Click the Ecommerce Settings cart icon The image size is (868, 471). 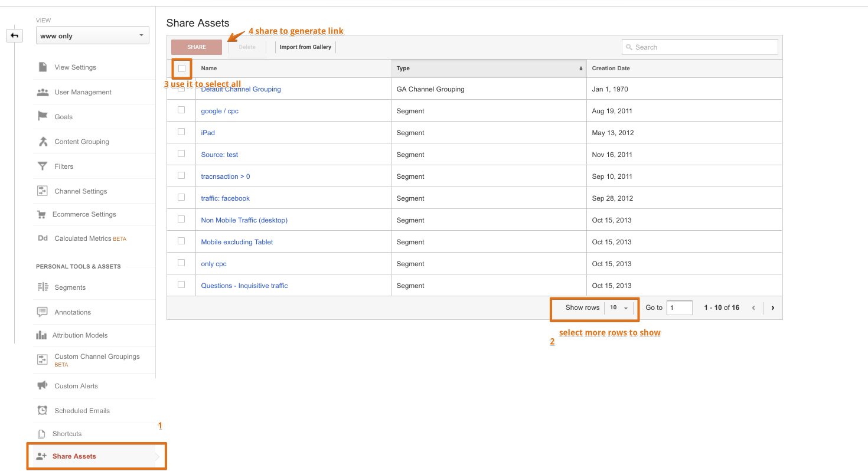tap(41, 214)
